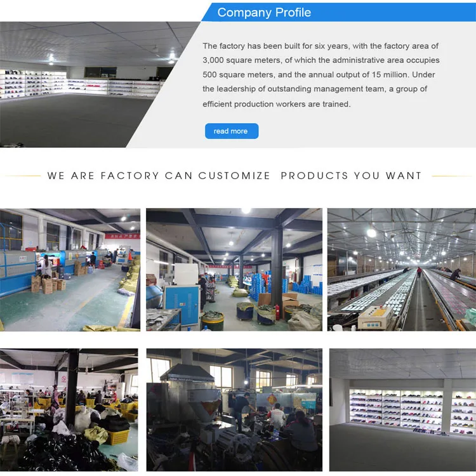Image resolution: width=476 pixels, height=476 pixels.
Task: View the photo with blue shoe boxes
Action: coord(234,270)
